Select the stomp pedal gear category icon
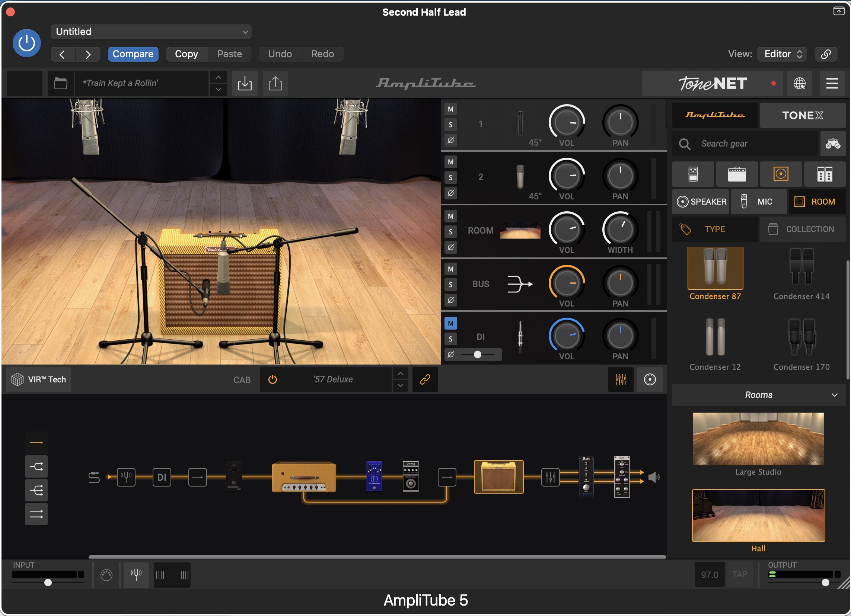This screenshot has width=851, height=616. pos(693,174)
